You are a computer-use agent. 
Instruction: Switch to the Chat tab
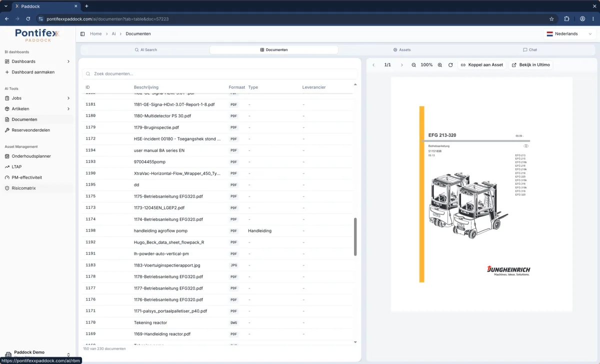pos(530,50)
